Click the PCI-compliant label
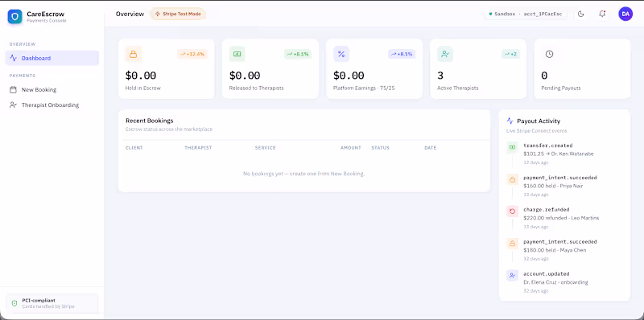This screenshot has width=644, height=320. 39,301
